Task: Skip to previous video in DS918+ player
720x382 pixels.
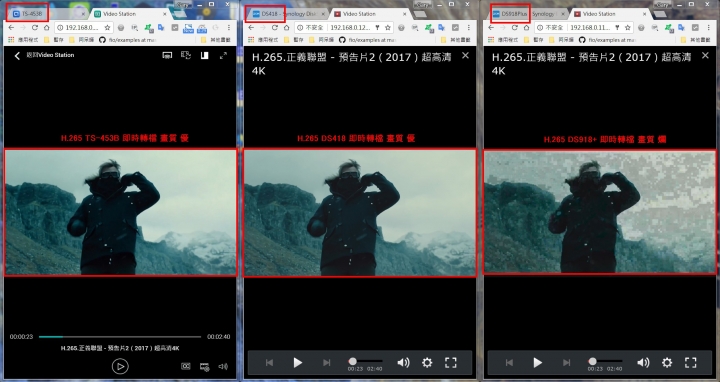Action: [x=509, y=362]
